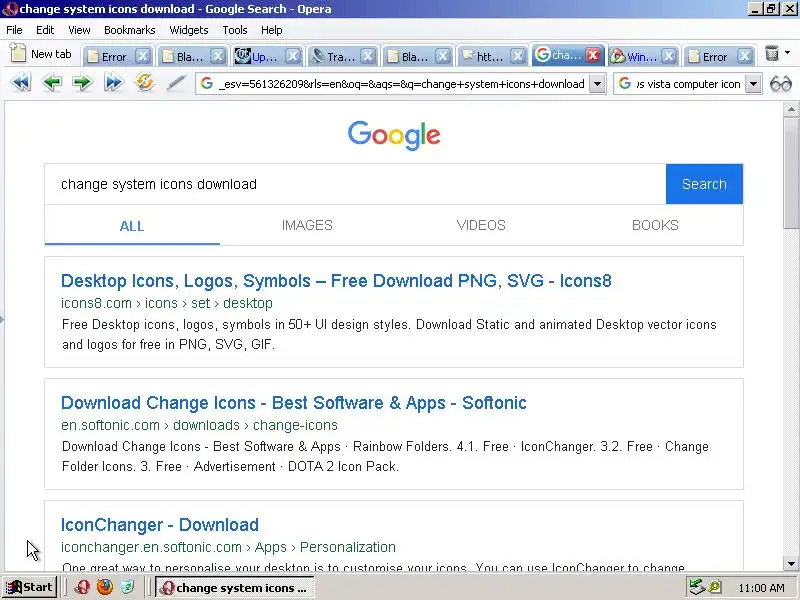
Task: Open the closed tabs trash can icon
Action: [x=772, y=53]
